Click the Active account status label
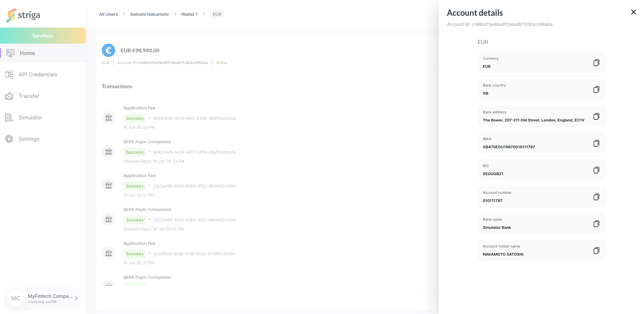644x314 pixels. click(222, 63)
